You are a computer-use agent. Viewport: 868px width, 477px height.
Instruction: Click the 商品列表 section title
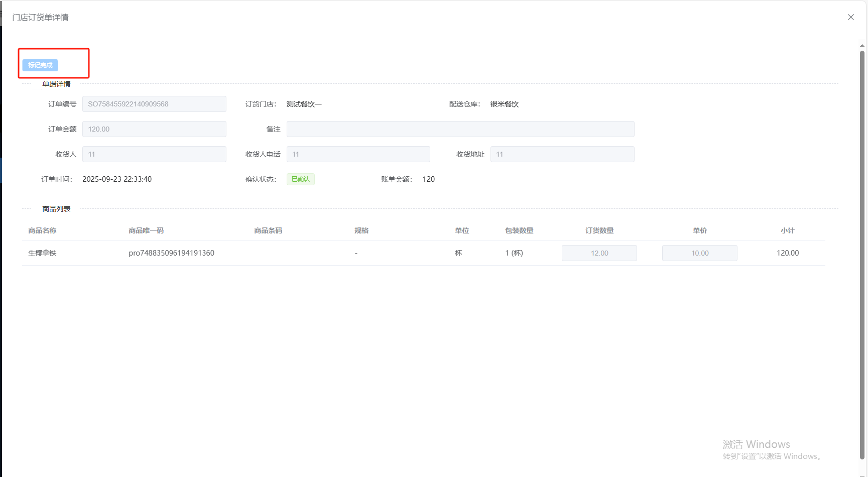tap(56, 209)
